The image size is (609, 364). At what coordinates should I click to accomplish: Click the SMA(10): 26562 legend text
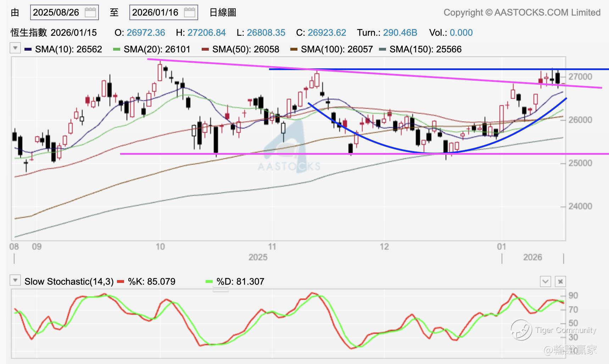68,49
